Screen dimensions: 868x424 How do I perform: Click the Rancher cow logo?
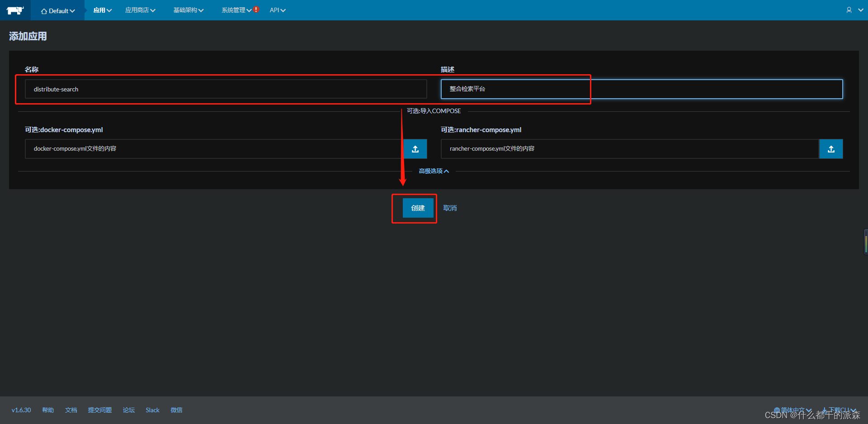(x=15, y=10)
